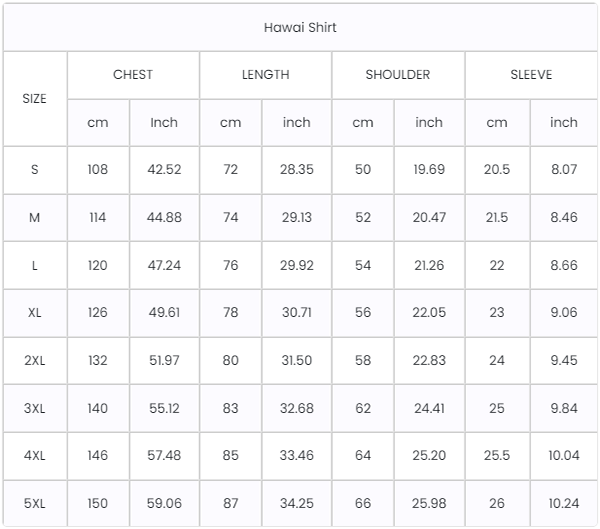The width and height of the screenshot is (600, 529).
Task: Click the SLEEVE column header
Action: tap(531, 75)
